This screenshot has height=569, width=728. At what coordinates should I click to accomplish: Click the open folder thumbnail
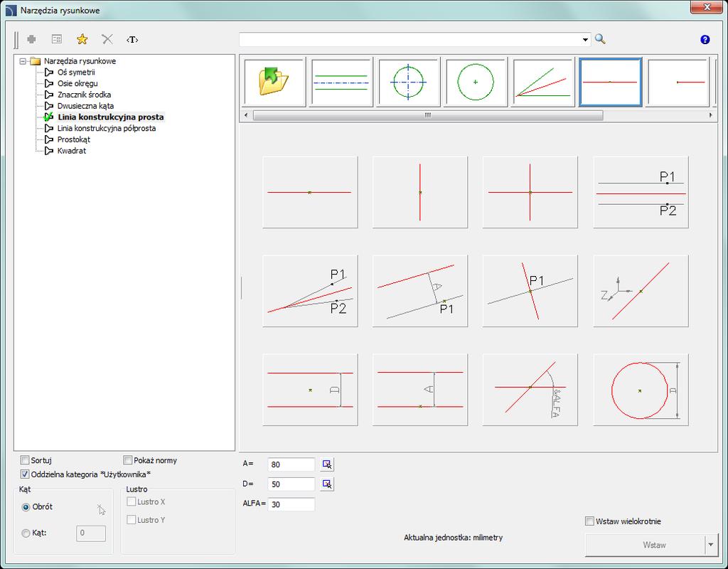pyautogui.click(x=274, y=83)
